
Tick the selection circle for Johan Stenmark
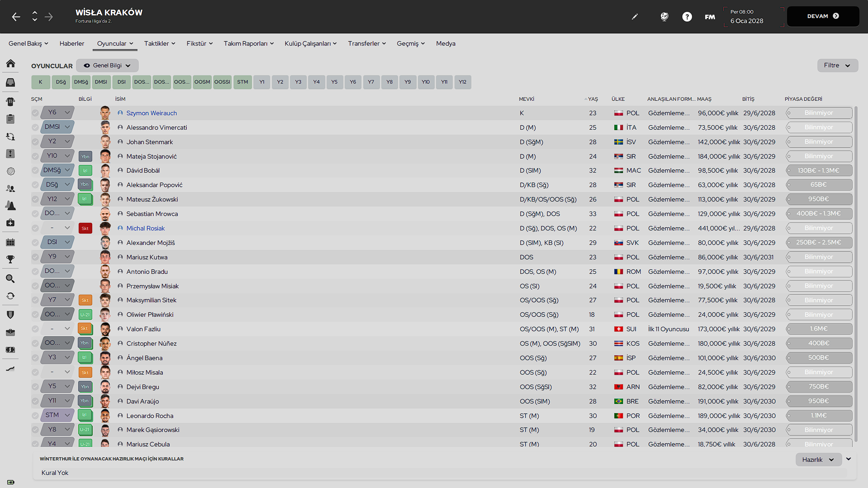point(35,142)
